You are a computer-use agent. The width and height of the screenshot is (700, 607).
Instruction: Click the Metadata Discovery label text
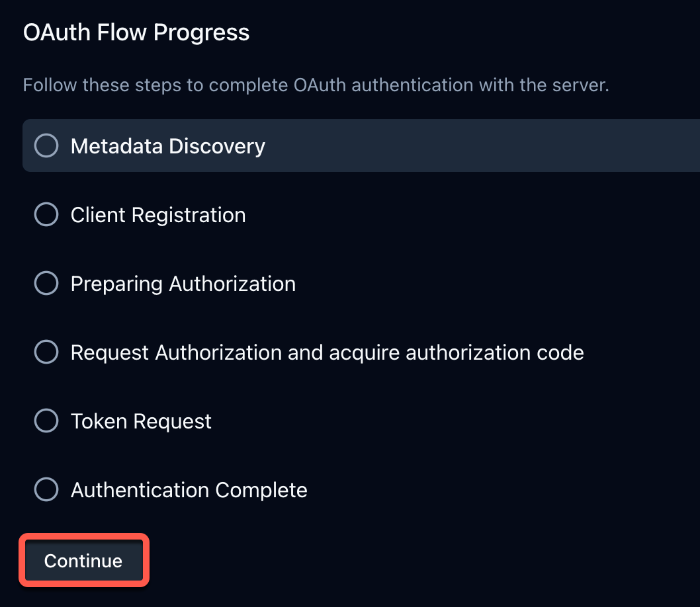tap(167, 145)
